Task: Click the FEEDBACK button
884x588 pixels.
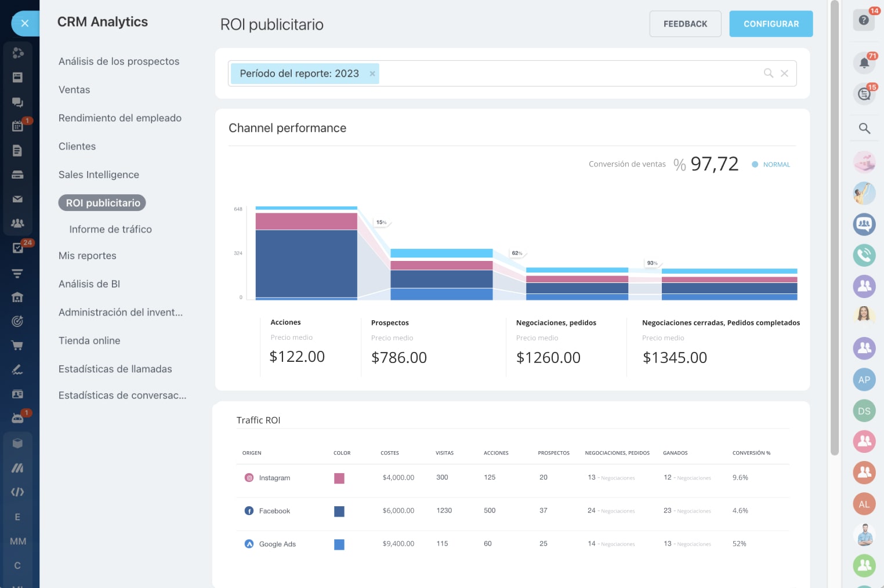Action: [685, 24]
